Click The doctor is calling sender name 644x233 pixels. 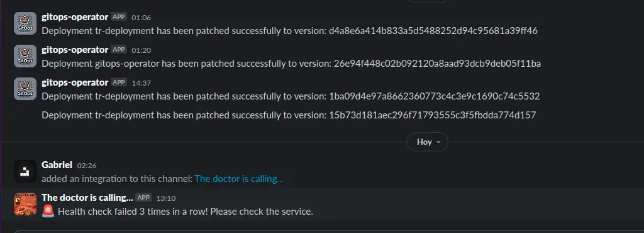tap(87, 198)
